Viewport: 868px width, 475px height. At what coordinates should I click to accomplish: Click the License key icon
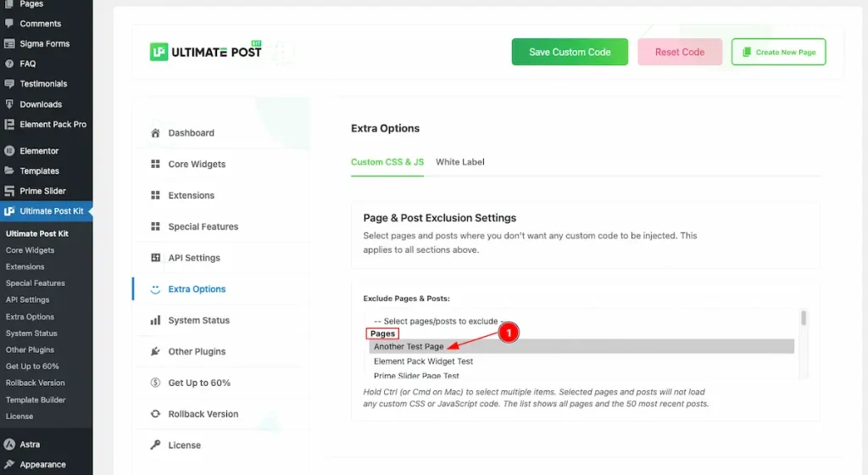click(x=155, y=445)
